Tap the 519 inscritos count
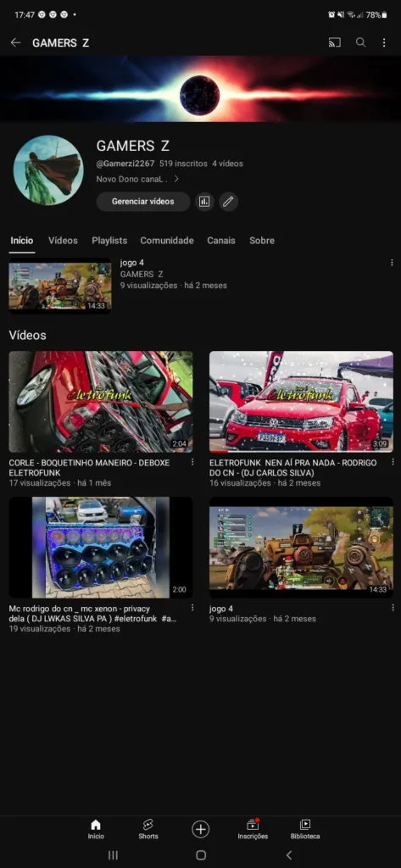The image size is (401, 868). (183, 164)
